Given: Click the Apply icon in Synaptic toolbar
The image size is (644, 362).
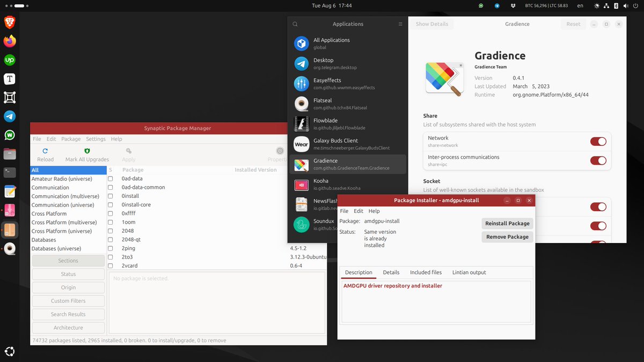Looking at the screenshot, I should click(128, 151).
